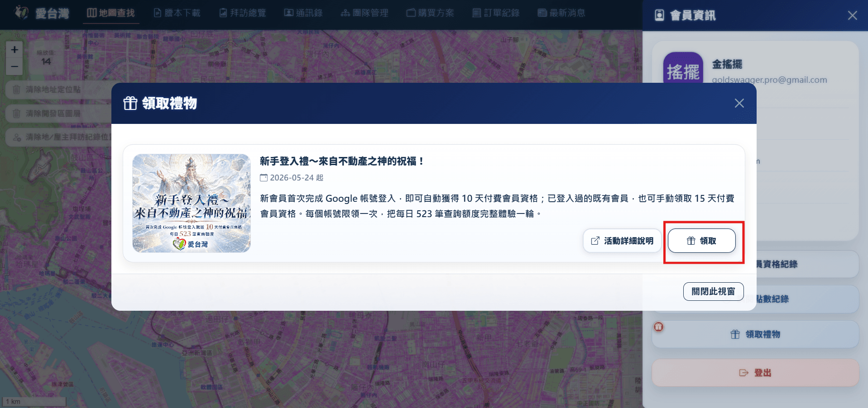Open the 資格紀錄 membership record button
Image resolution: width=868 pixels, height=408 pixels.
click(807, 264)
